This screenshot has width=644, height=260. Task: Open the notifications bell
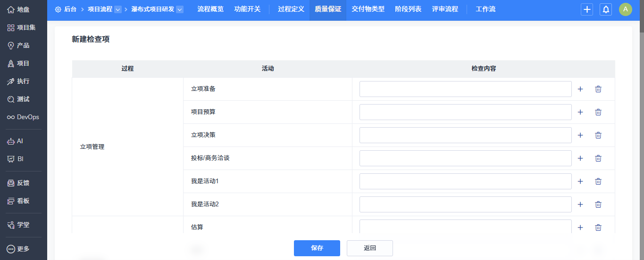pos(605,9)
